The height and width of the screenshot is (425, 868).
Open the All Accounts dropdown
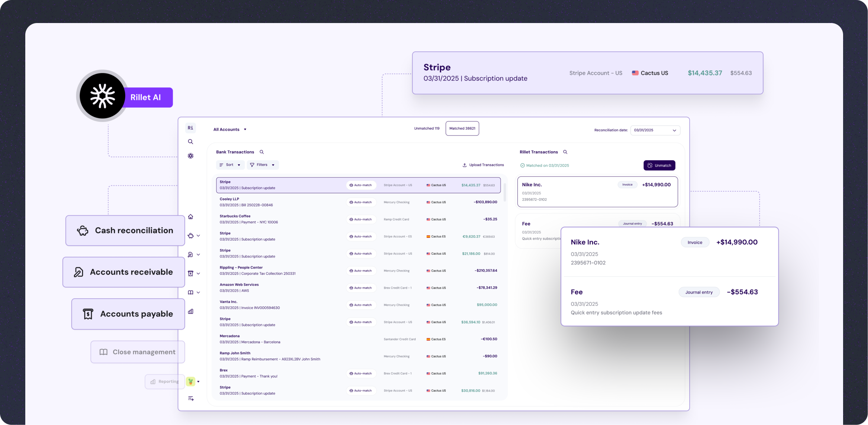230,129
